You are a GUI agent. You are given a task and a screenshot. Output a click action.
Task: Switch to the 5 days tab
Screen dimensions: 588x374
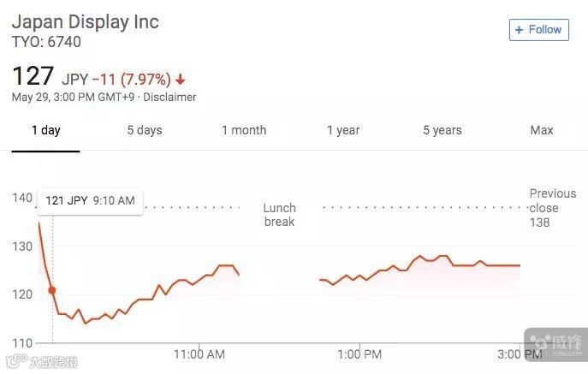145,130
